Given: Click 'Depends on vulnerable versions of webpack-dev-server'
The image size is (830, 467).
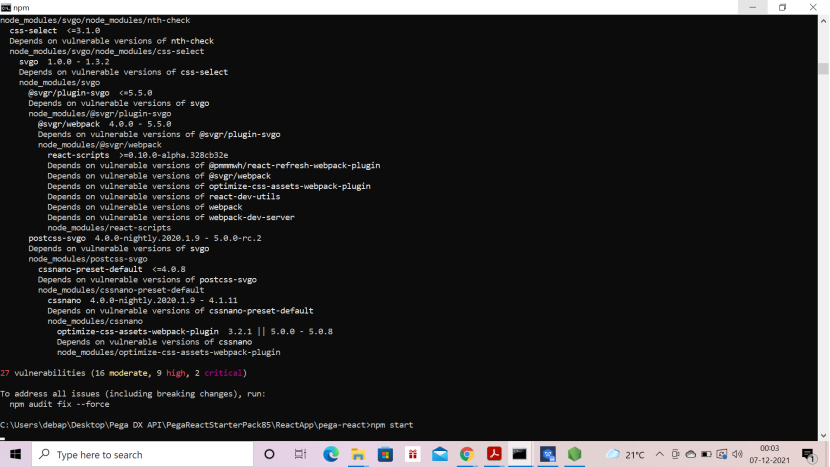Looking at the screenshot, I should pos(171,217).
